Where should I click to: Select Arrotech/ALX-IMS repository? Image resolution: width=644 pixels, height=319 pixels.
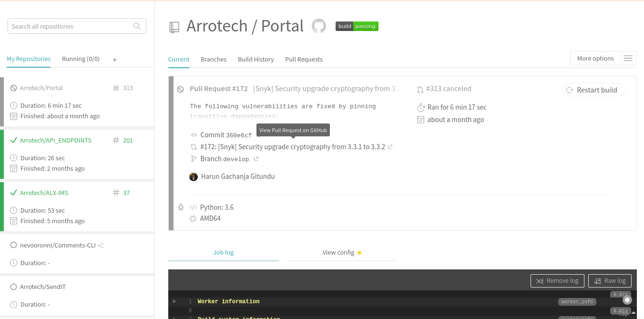coord(44,193)
